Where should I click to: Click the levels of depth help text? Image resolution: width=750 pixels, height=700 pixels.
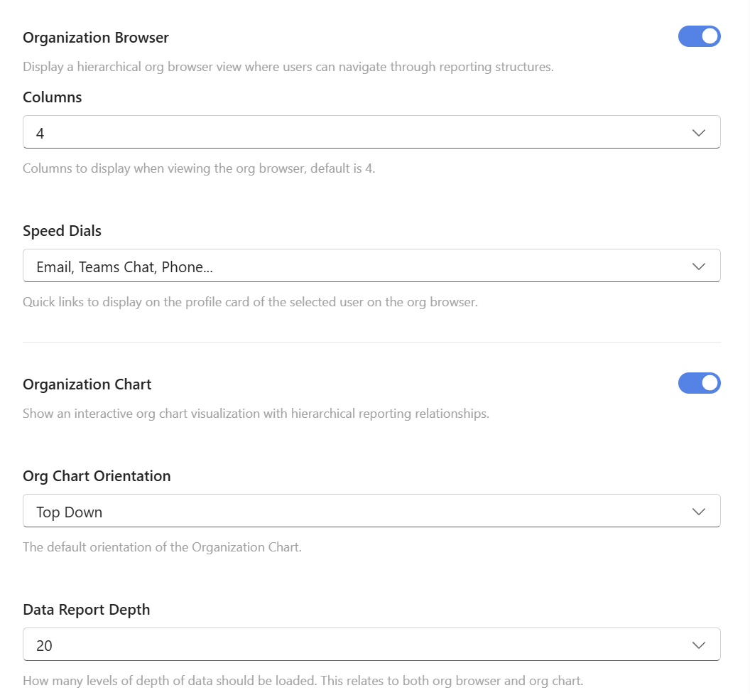pos(303,681)
